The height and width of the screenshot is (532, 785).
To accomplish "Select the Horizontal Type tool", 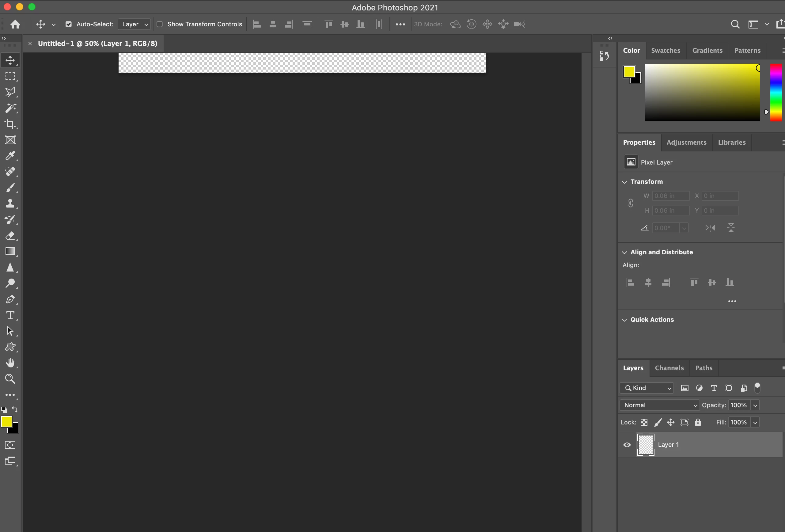I will (10, 315).
